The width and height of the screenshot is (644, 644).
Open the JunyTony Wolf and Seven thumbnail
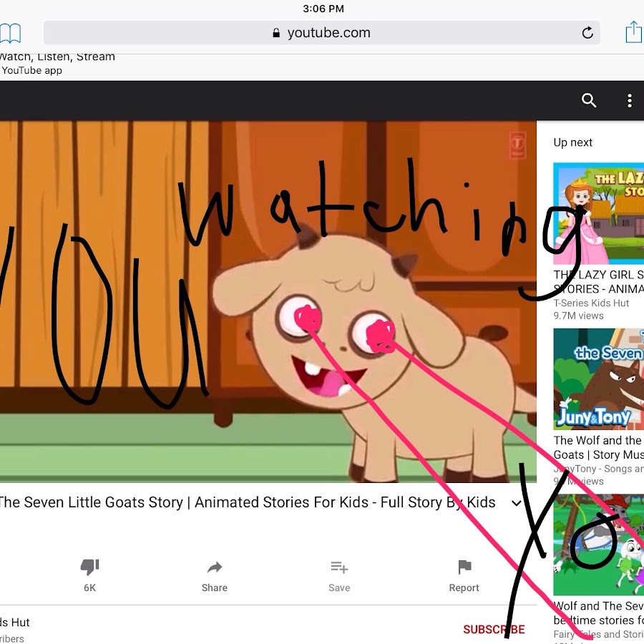pos(598,379)
